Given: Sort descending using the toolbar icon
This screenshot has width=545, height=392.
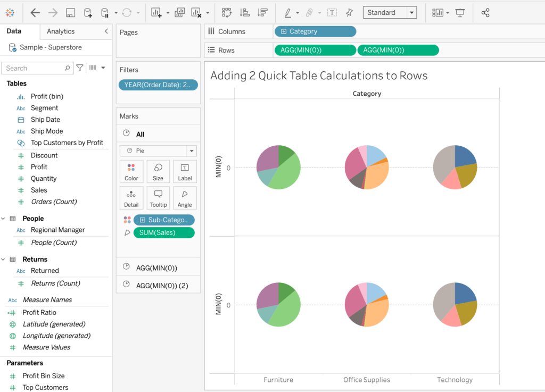Looking at the screenshot, I should point(262,13).
